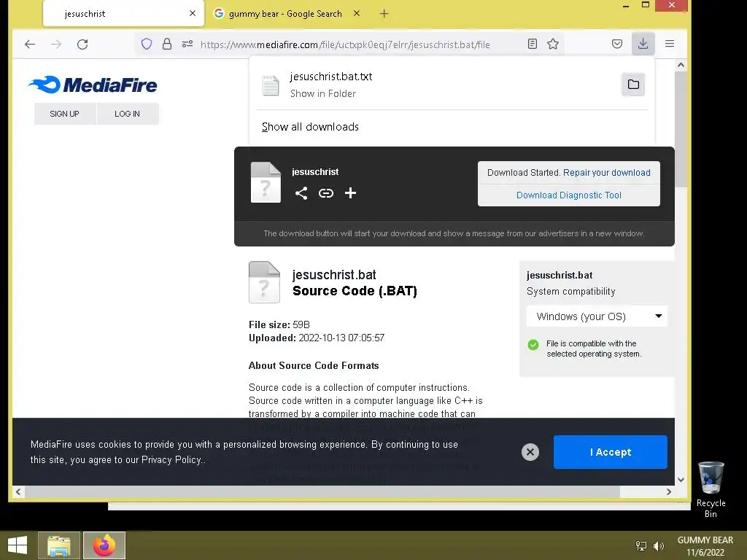
Task: Click the System compatibility label
Action: 570,291
